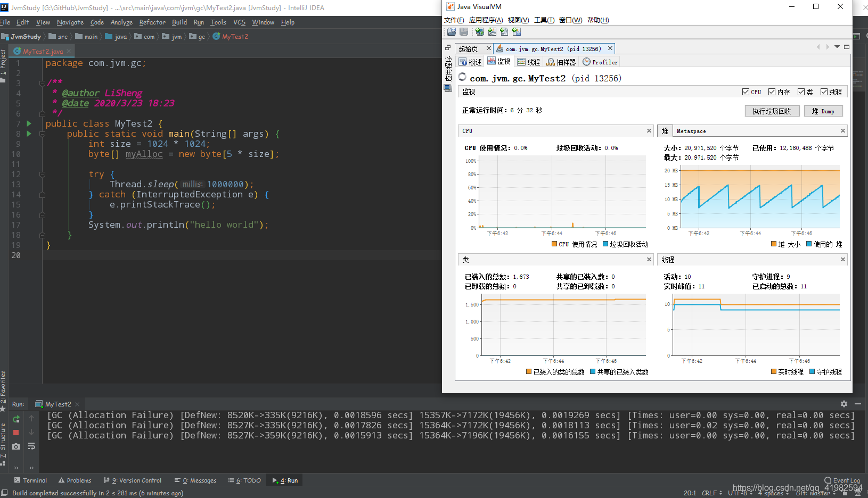The height and width of the screenshot is (498, 868).
Task: Close the 线程 chart panel
Action: (843, 260)
